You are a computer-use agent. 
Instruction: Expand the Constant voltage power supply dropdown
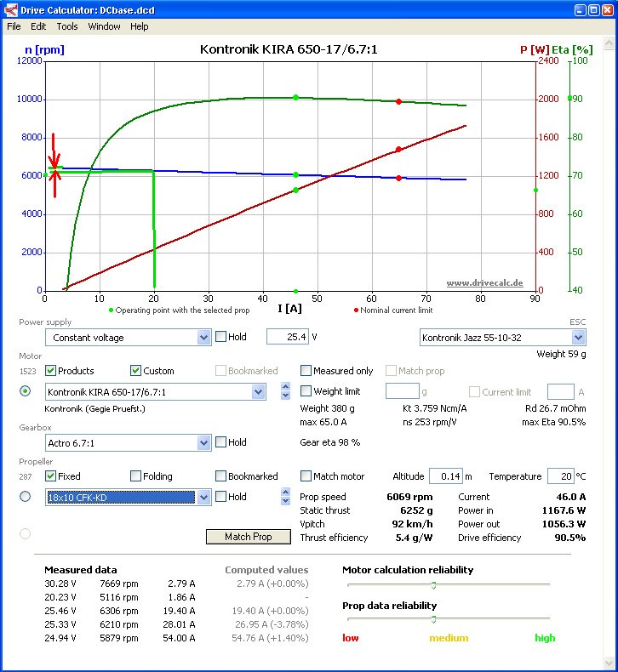click(203, 338)
